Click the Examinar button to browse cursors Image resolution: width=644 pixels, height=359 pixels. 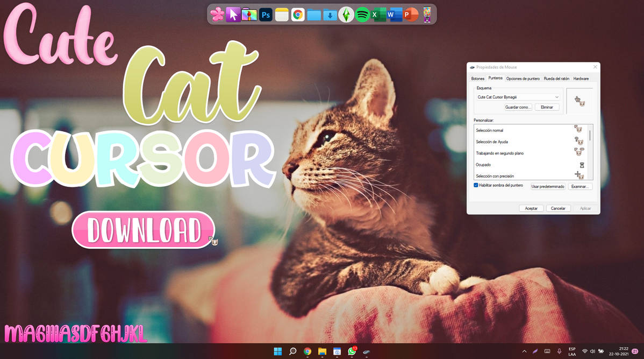pyautogui.click(x=580, y=186)
